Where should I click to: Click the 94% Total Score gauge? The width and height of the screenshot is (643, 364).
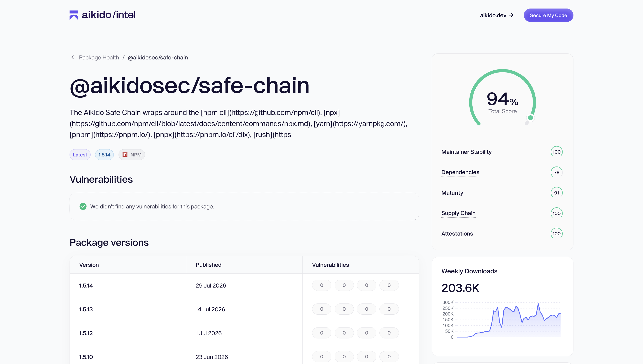tap(502, 97)
